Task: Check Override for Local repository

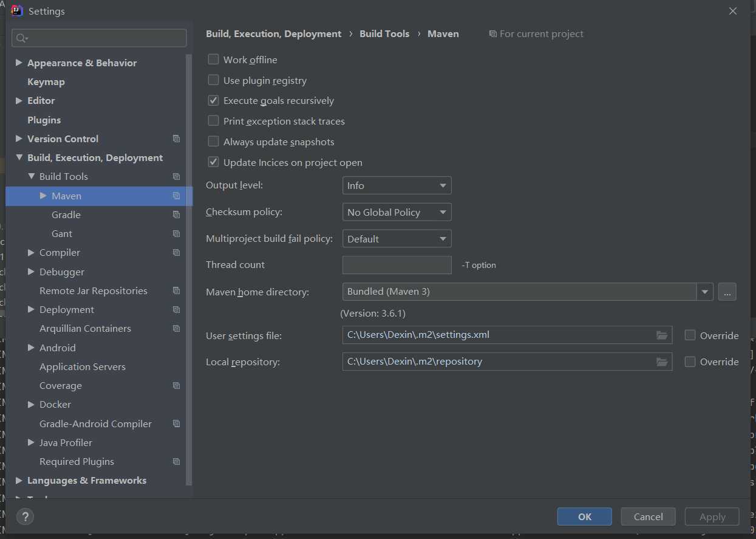Action: pos(690,362)
